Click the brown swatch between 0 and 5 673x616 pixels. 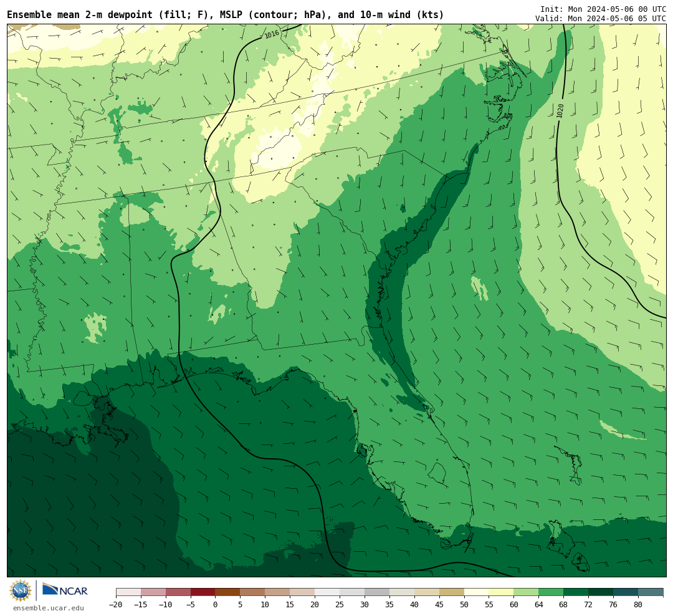228,592
